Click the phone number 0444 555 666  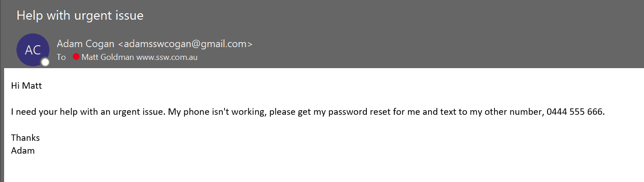coord(575,112)
